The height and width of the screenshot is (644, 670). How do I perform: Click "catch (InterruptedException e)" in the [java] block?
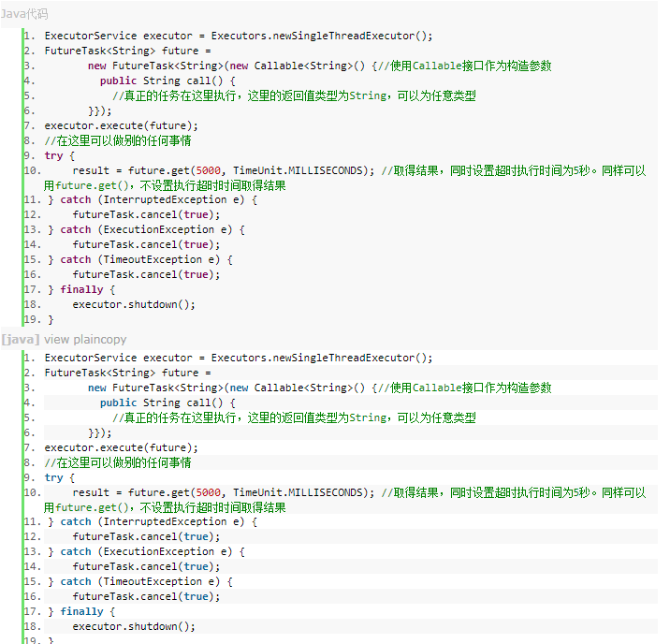(x=153, y=521)
